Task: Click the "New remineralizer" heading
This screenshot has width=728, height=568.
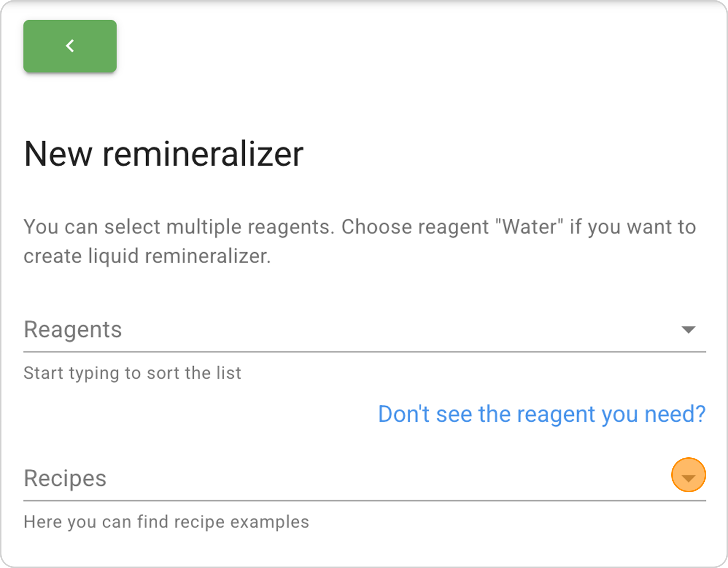Action: tap(164, 154)
